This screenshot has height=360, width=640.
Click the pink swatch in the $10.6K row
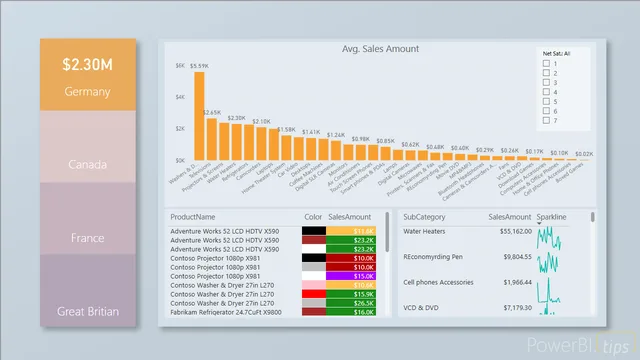314,285
